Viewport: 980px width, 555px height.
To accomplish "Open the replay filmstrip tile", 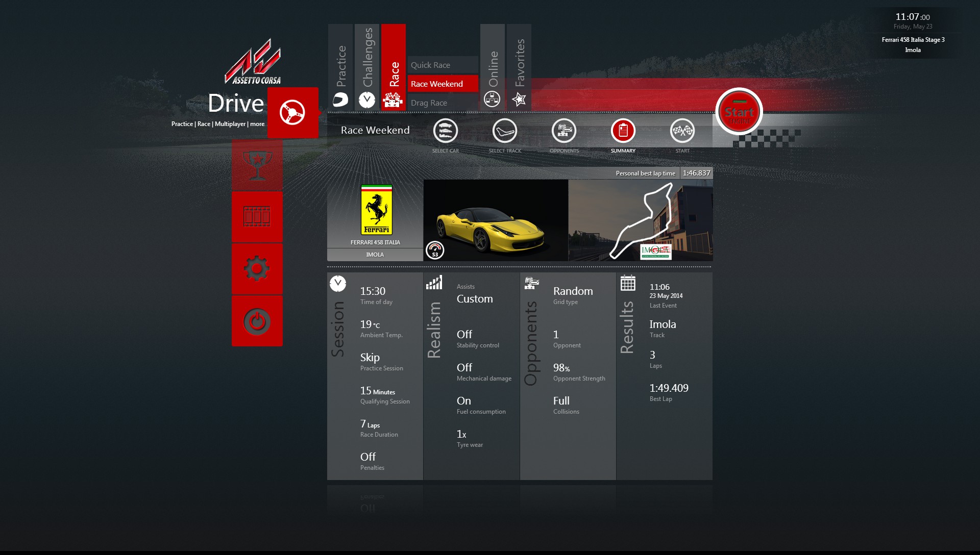I will 257,217.
